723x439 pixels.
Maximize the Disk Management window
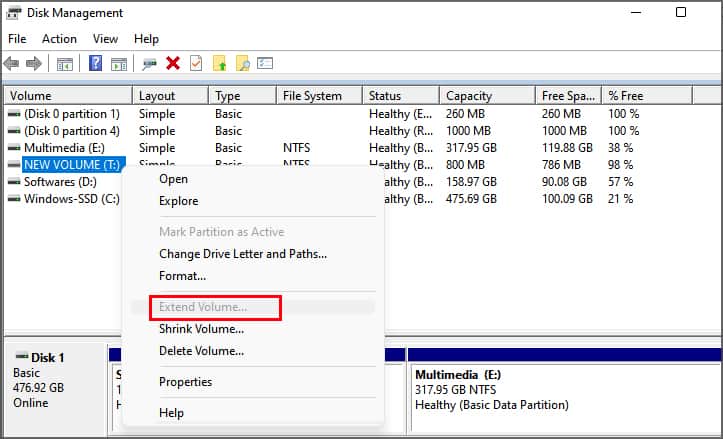[681, 12]
